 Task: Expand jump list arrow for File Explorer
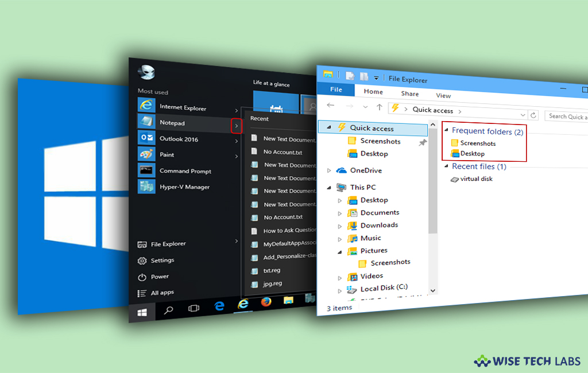point(236,241)
